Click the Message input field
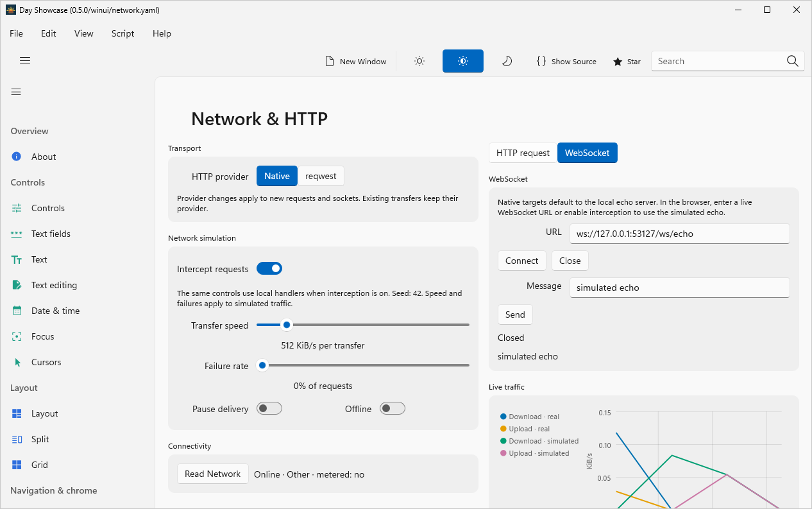This screenshot has width=812, height=509. point(680,288)
